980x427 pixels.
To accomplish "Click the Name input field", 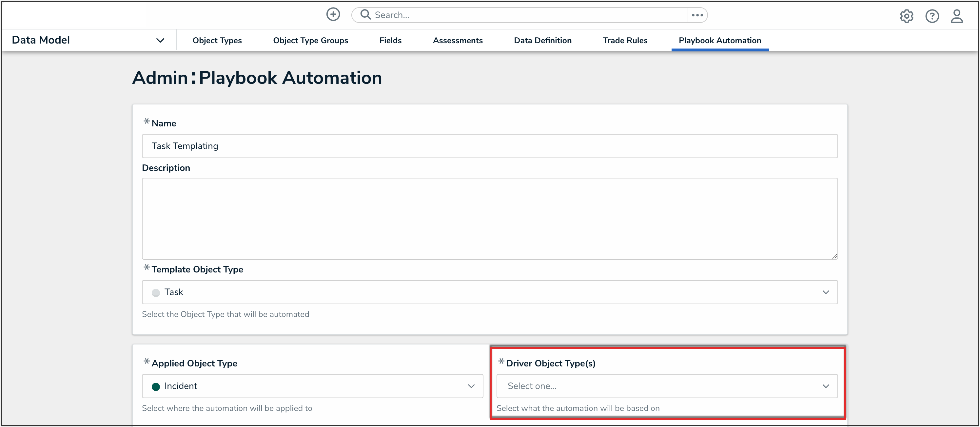I will point(489,146).
